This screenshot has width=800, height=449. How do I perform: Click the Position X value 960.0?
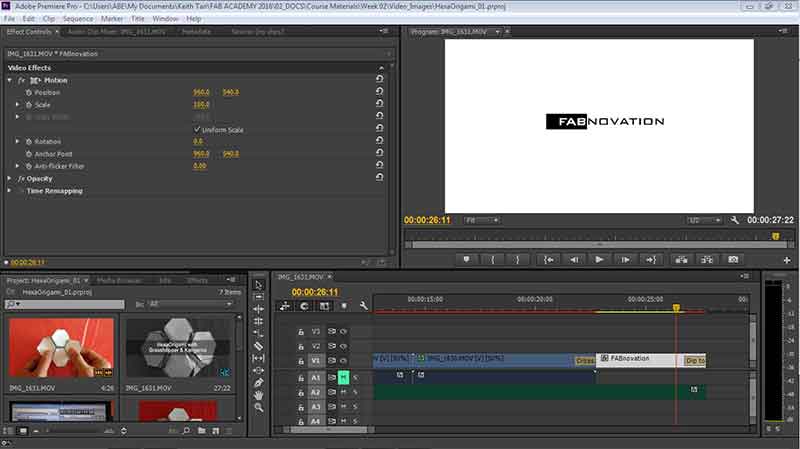coord(201,92)
